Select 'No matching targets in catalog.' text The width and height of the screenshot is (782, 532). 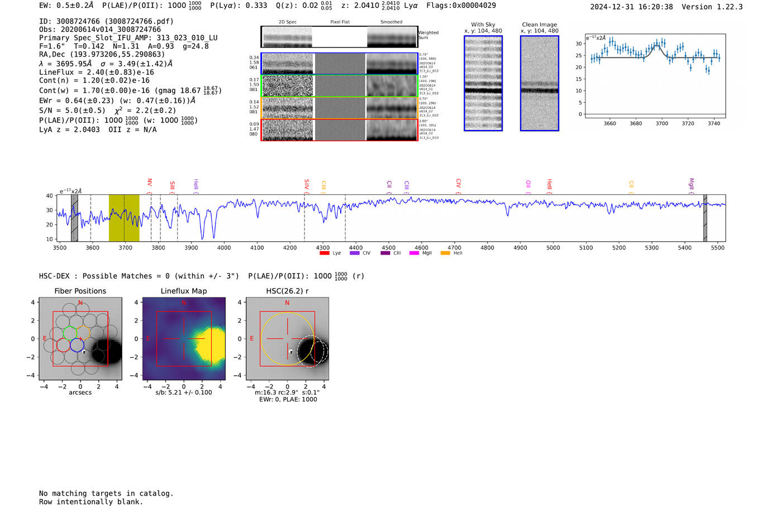pos(106,493)
